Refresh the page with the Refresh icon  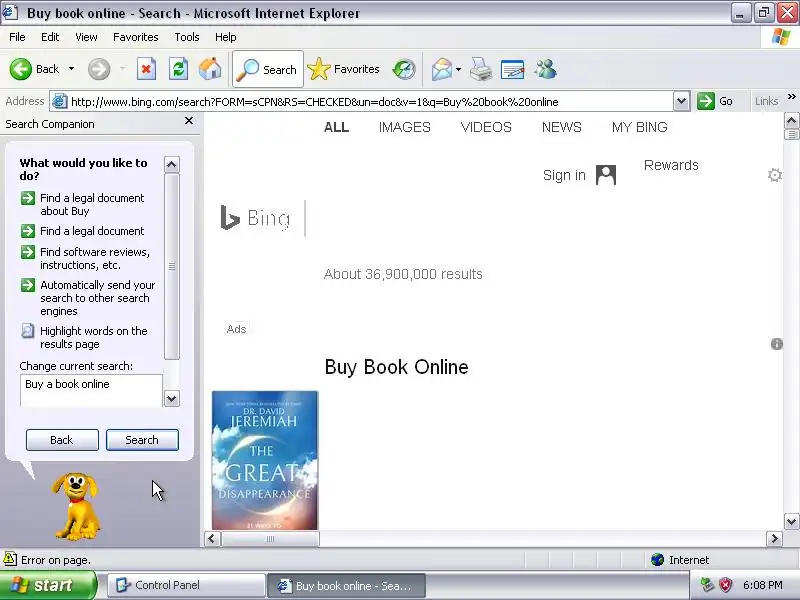coord(179,69)
